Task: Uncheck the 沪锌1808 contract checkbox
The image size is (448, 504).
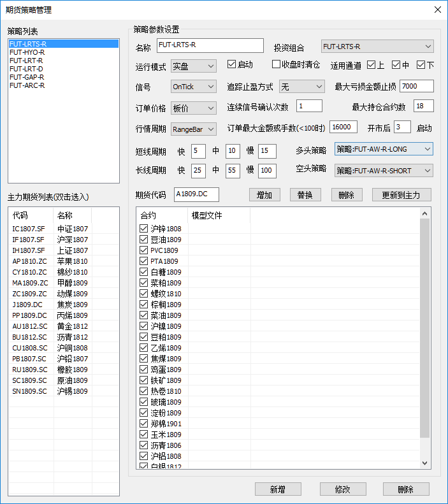Action: 143,229
